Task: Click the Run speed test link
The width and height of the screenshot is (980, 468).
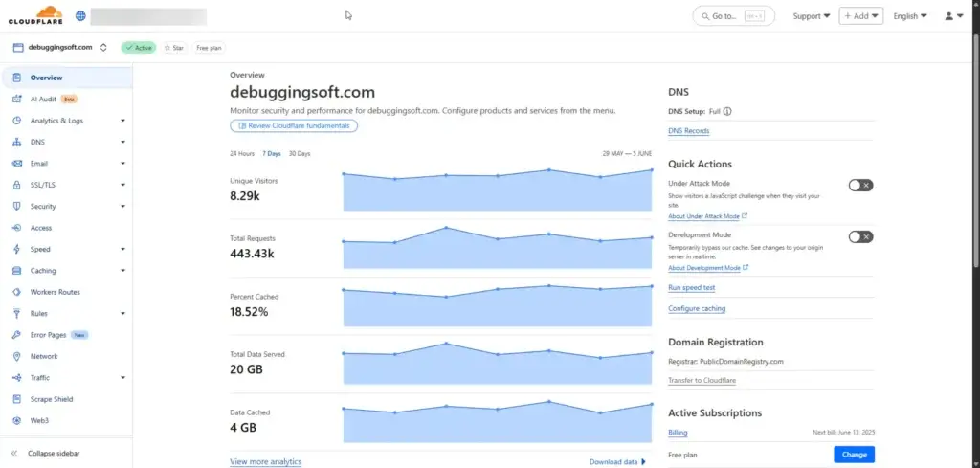Action: [x=691, y=288]
